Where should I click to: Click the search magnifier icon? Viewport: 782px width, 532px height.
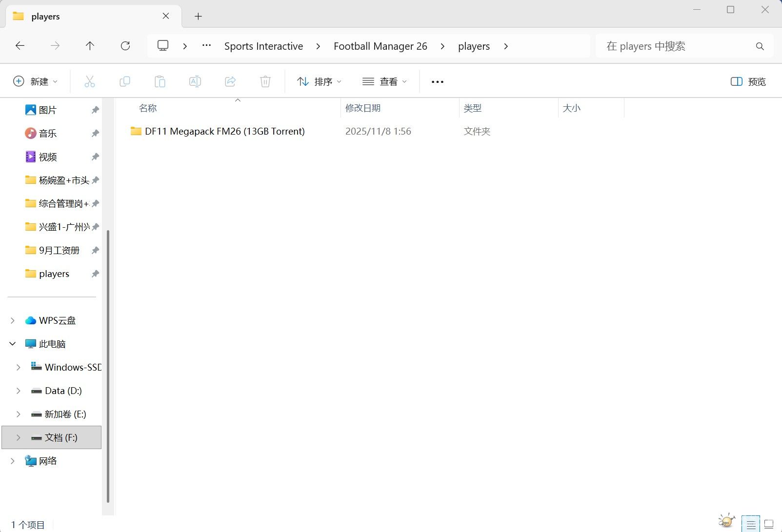tap(760, 46)
